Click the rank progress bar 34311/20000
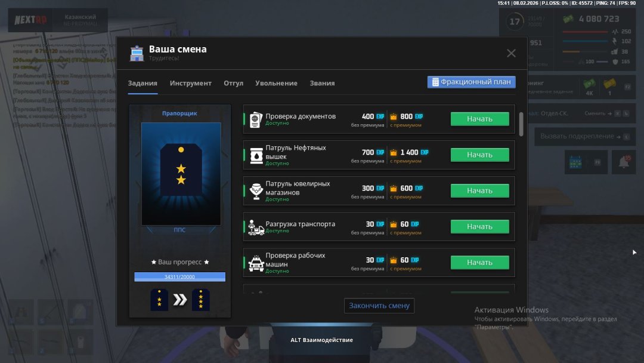This screenshot has height=363, width=644. (x=179, y=277)
